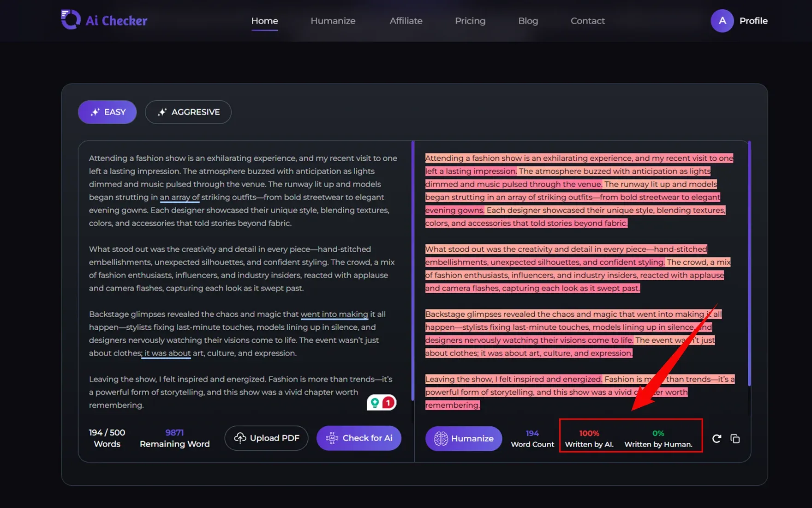Visit the Blog page
Image resolution: width=812 pixels, height=508 pixels.
pos(528,21)
